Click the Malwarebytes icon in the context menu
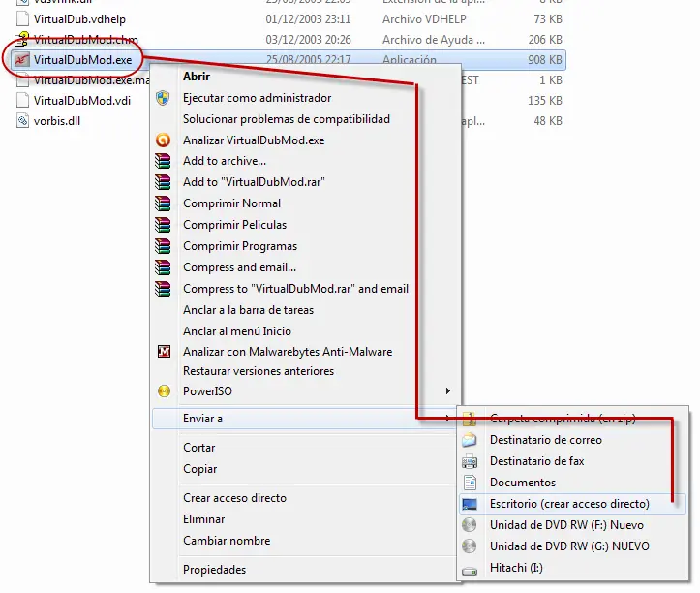700x593 pixels. pos(164,352)
